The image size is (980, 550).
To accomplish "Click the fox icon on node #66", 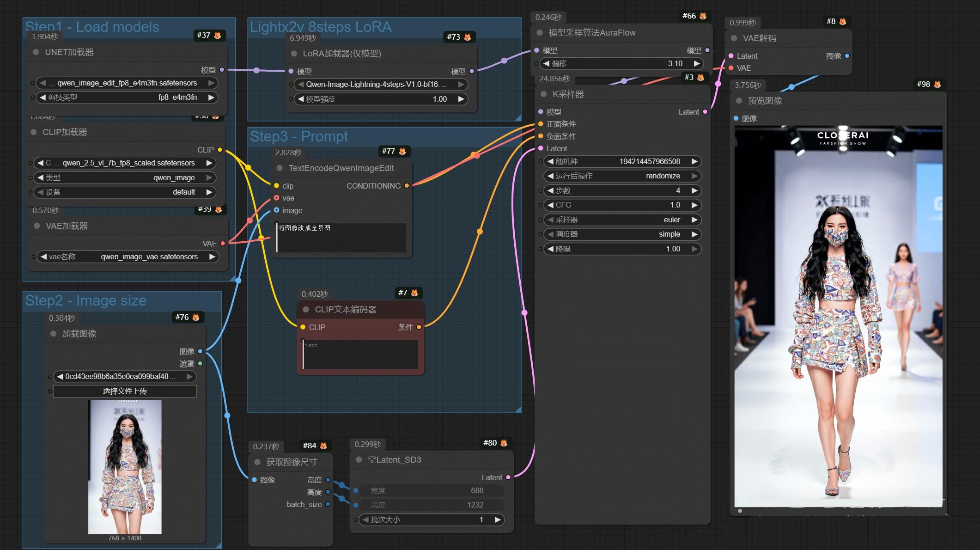I will 703,16.
